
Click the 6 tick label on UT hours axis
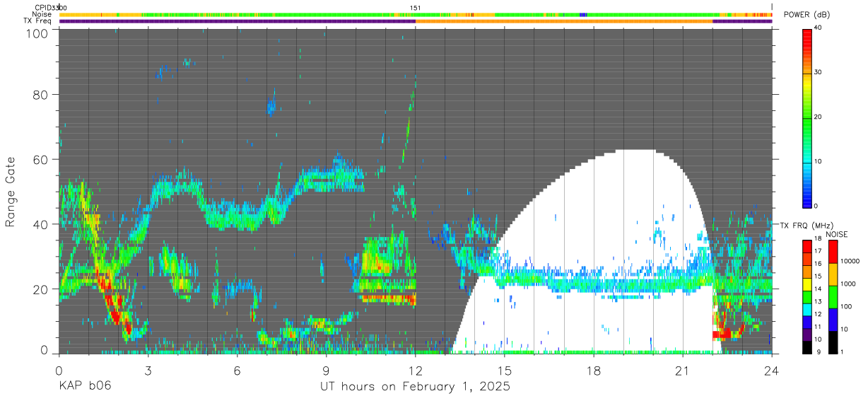pyautogui.click(x=237, y=370)
